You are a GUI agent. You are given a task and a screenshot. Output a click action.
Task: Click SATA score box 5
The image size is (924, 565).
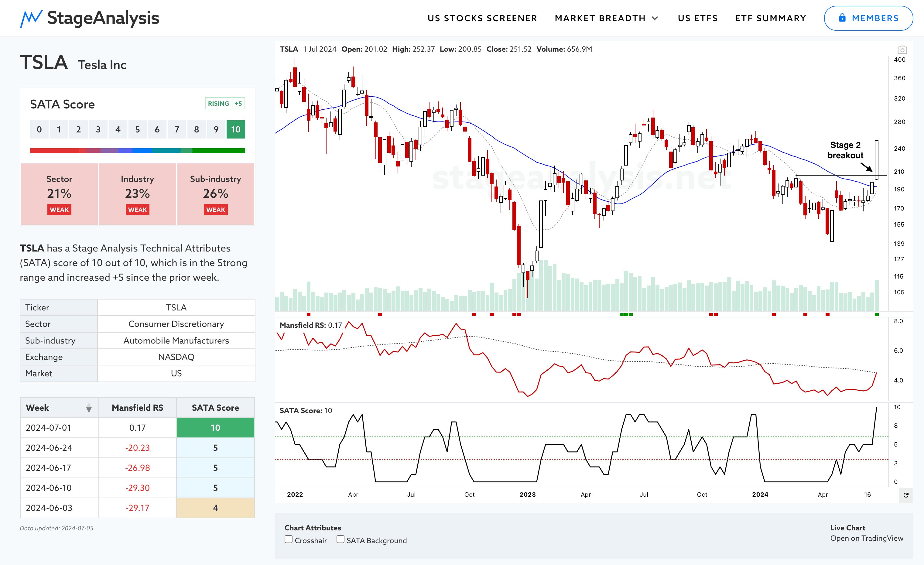click(x=137, y=129)
